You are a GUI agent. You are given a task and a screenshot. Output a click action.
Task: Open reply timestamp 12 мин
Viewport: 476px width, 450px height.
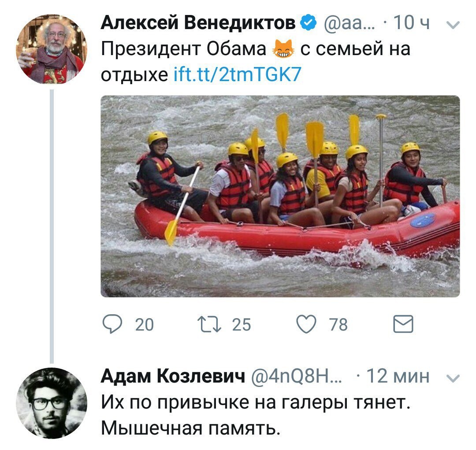click(x=398, y=376)
